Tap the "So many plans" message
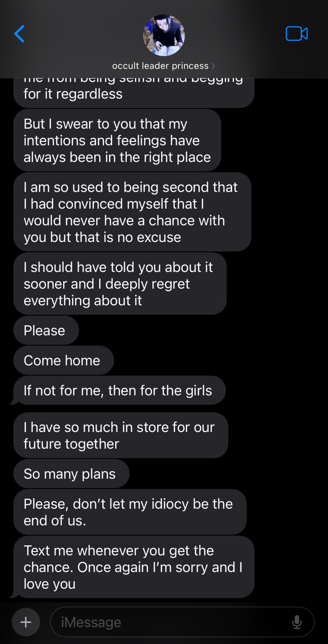Image resolution: width=328 pixels, height=644 pixels. [x=72, y=474]
